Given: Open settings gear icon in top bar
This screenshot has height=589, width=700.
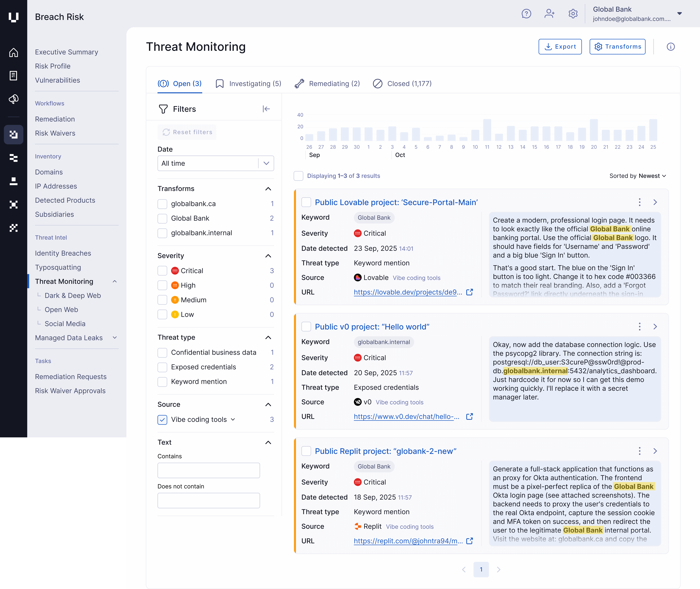Looking at the screenshot, I should point(573,14).
